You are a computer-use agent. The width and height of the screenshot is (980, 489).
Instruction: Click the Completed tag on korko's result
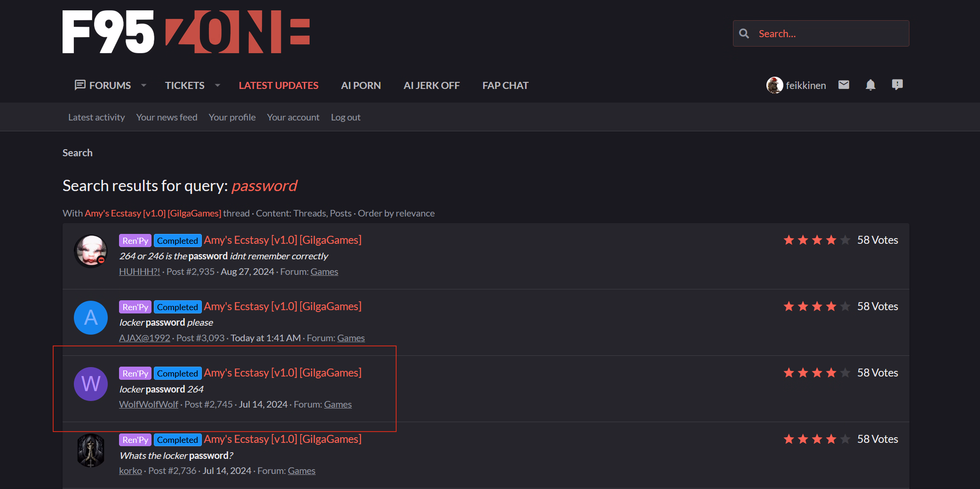[x=177, y=440]
